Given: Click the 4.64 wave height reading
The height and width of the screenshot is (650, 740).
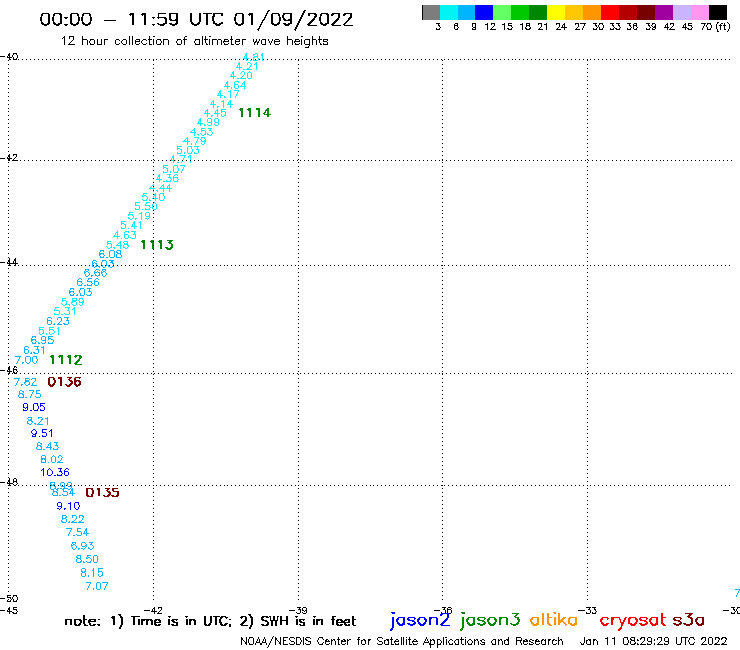Looking at the screenshot, I should (235, 85).
